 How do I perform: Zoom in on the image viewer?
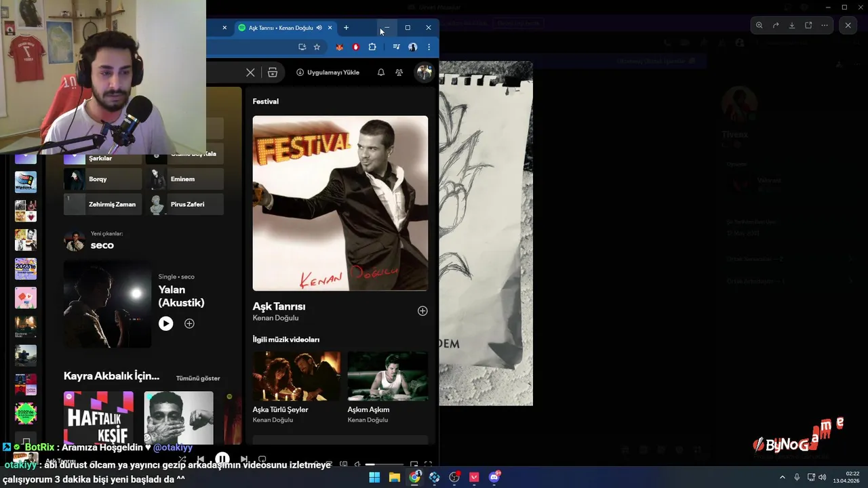click(x=759, y=25)
